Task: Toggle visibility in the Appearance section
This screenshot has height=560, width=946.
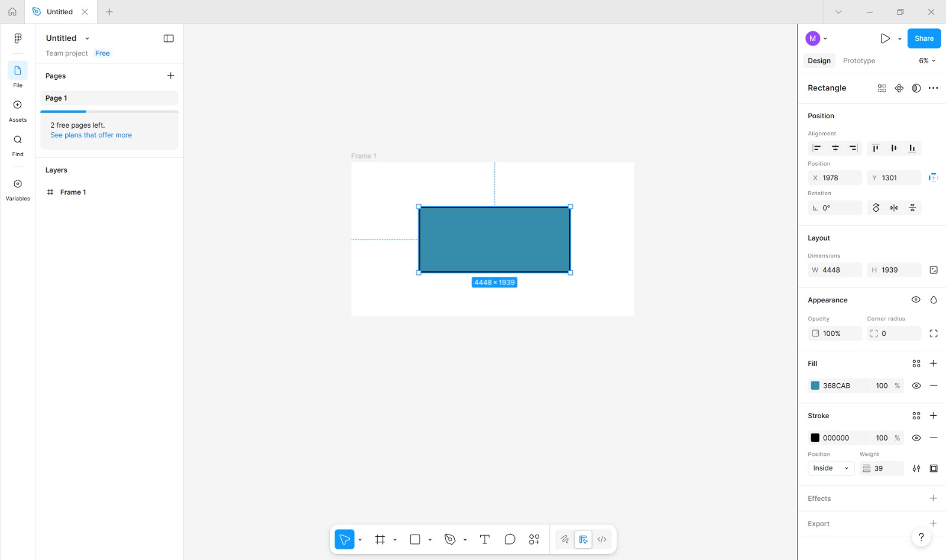Action: pyautogui.click(x=916, y=299)
